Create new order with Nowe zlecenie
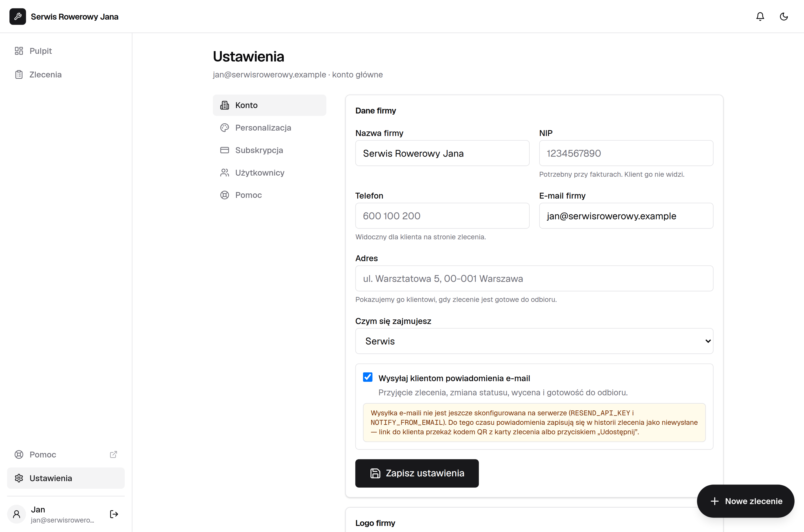This screenshot has width=804, height=532. point(745,501)
